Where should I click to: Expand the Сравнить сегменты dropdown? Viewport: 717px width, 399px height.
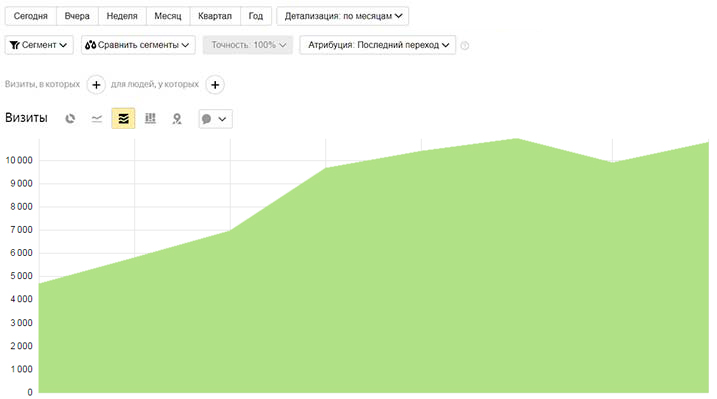[x=138, y=45]
